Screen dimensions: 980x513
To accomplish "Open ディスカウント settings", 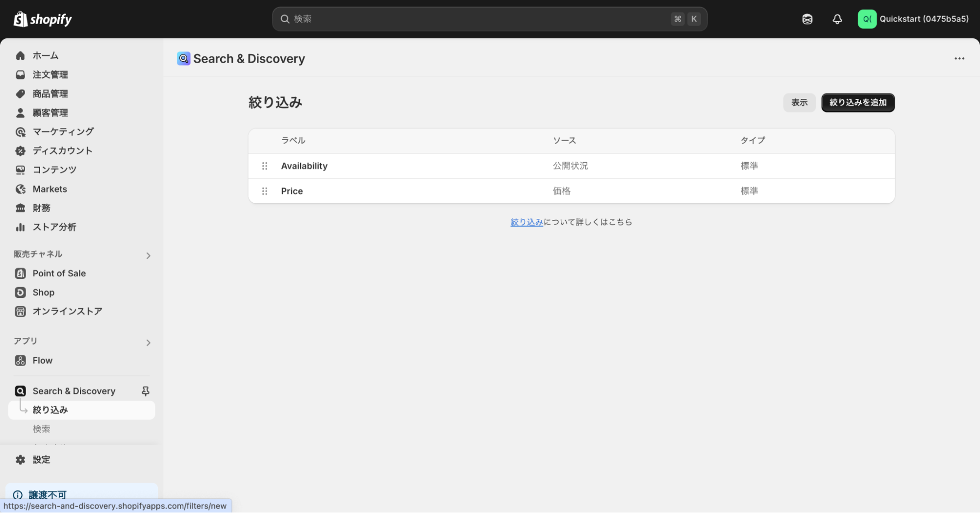I will click(x=62, y=150).
